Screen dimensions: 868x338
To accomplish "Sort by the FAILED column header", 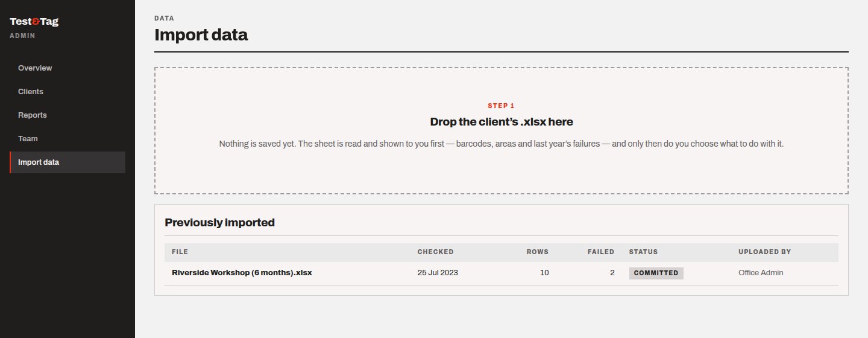I will click(x=601, y=252).
